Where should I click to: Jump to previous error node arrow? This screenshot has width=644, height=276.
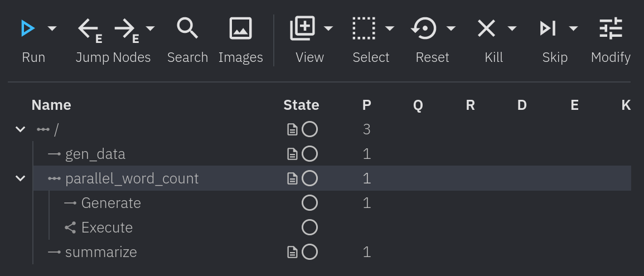pyautogui.click(x=89, y=29)
